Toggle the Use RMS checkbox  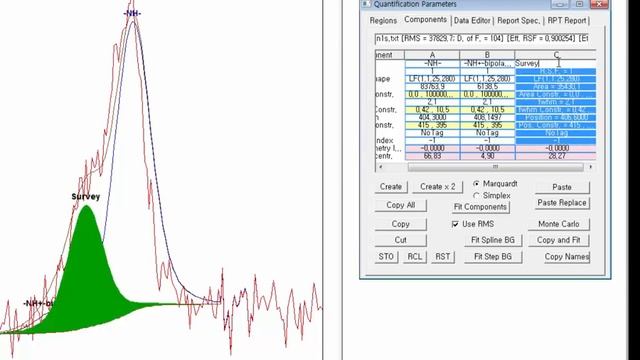tap(455, 224)
